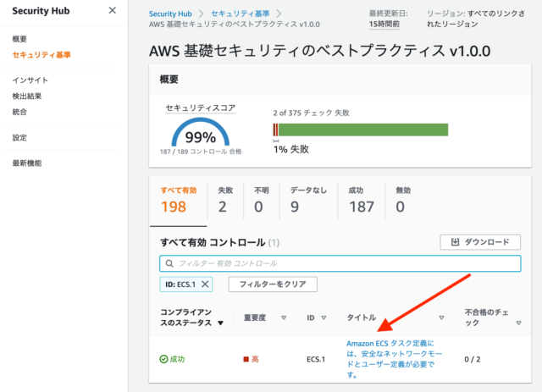Select the データなし 9 tab

click(308, 201)
